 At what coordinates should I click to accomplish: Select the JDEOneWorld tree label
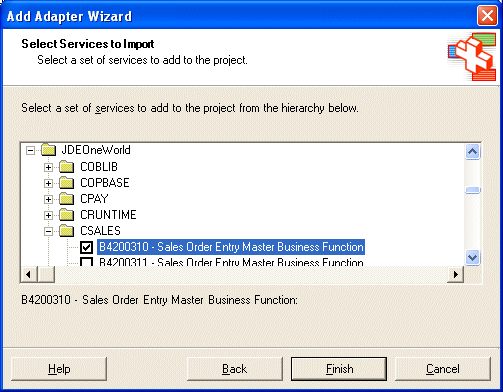pos(96,150)
